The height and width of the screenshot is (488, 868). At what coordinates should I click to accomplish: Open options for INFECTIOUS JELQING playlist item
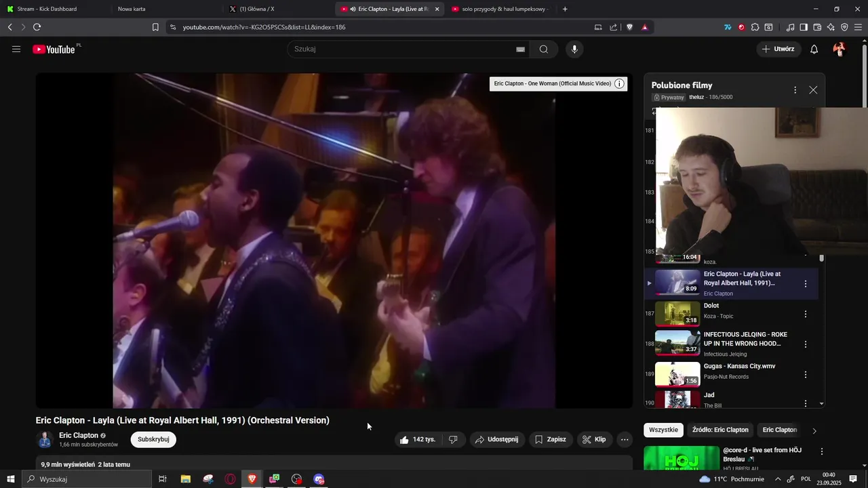[806, 344]
